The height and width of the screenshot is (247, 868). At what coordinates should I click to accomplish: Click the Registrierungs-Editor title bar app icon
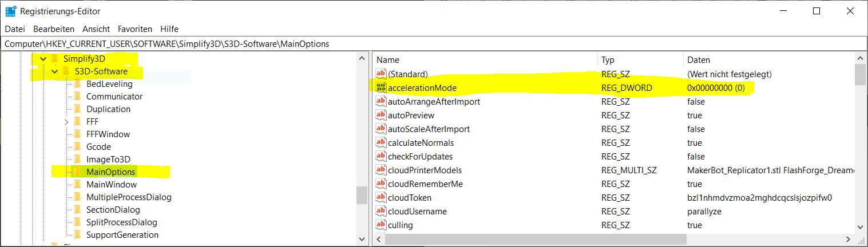(10, 11)
